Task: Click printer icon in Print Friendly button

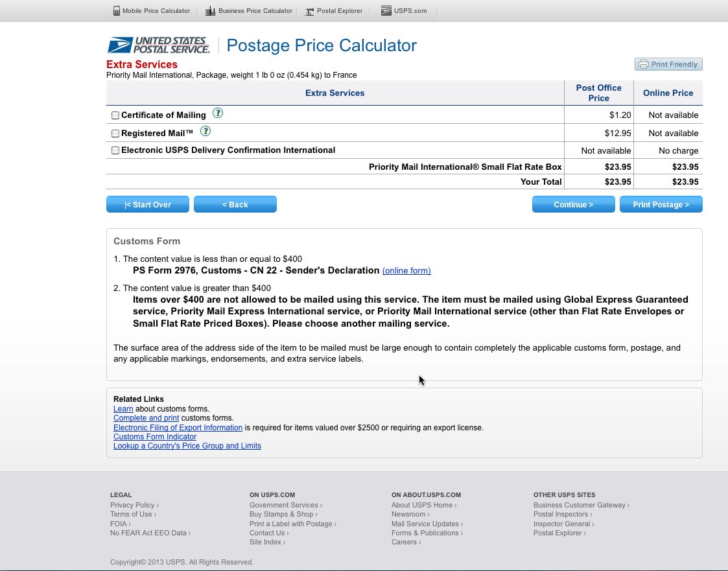Action: tap(644, 64)
